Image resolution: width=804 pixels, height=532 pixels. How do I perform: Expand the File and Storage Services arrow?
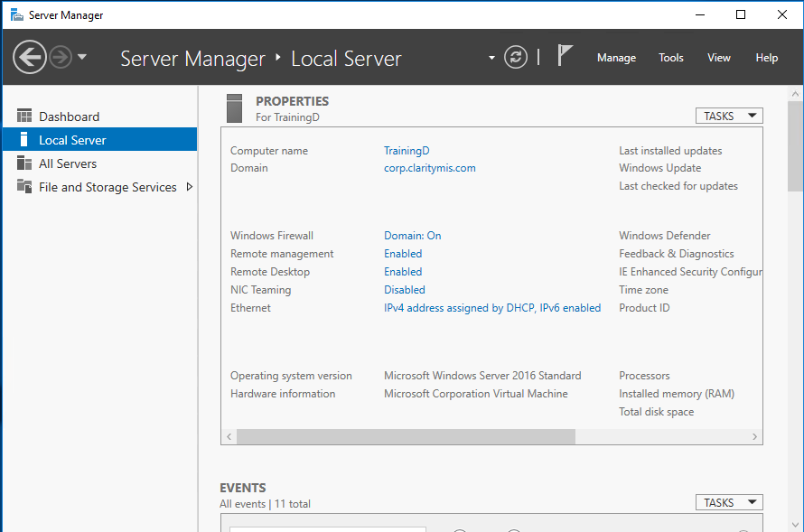coord(189,187)
